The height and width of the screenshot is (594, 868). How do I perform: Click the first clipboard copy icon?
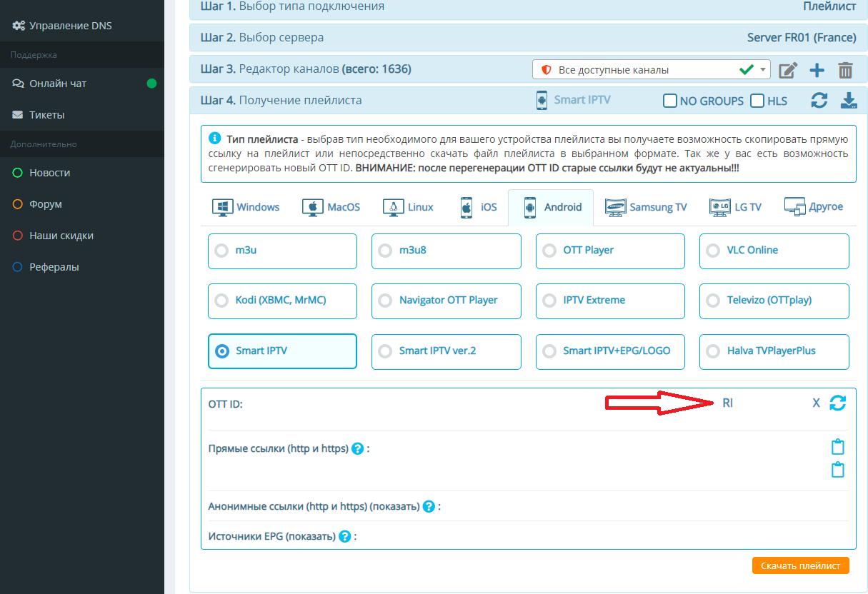coord(838,447)
